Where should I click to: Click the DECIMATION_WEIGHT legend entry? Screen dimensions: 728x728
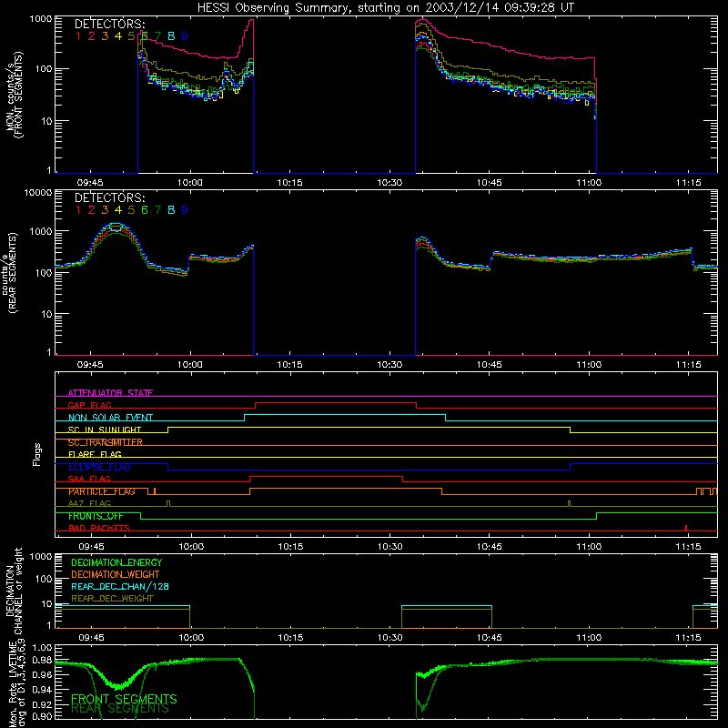116,575
